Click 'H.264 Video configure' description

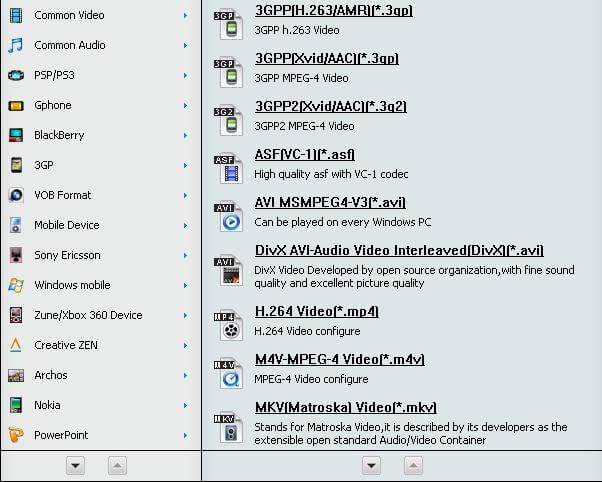307,331
